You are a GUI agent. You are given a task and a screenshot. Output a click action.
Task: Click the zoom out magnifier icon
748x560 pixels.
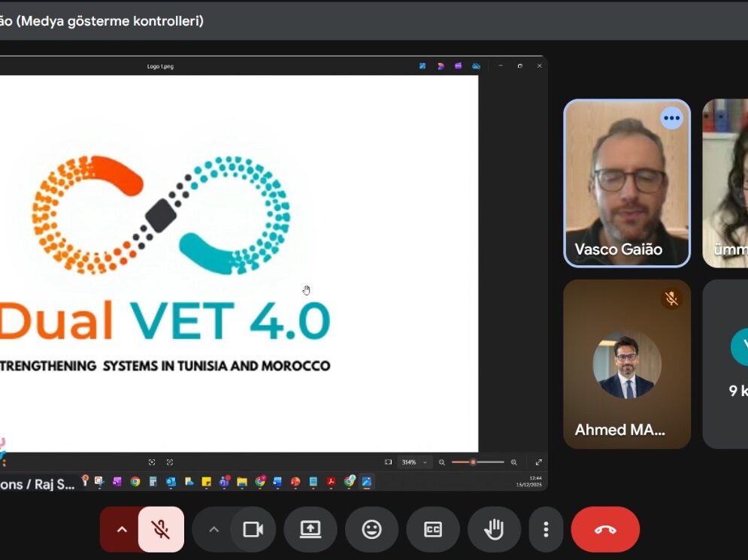[442, 462]
